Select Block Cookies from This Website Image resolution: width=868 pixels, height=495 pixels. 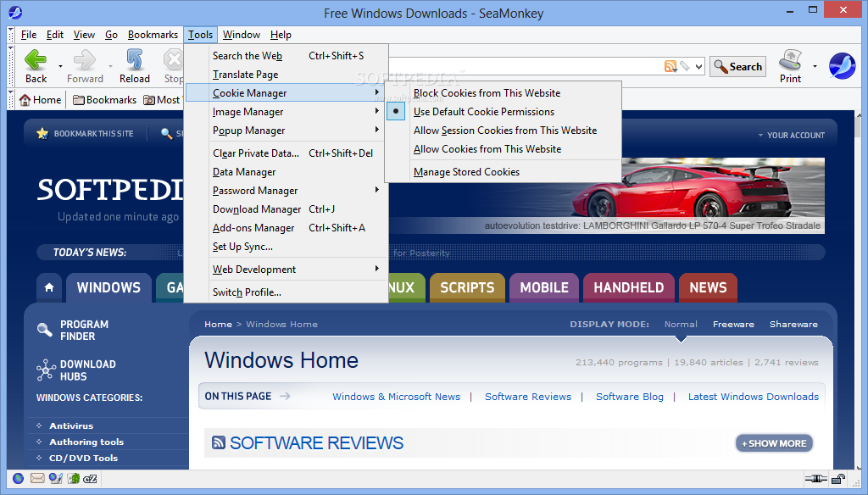[x=504, y=93]
